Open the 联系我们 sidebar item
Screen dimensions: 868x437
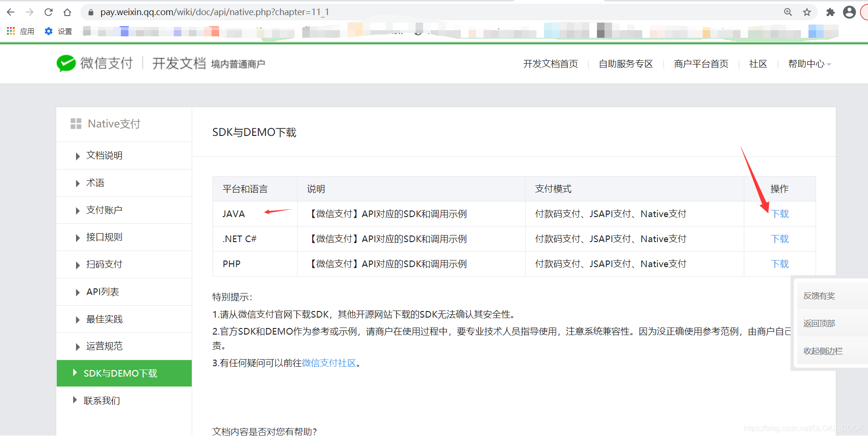point(124,401)
